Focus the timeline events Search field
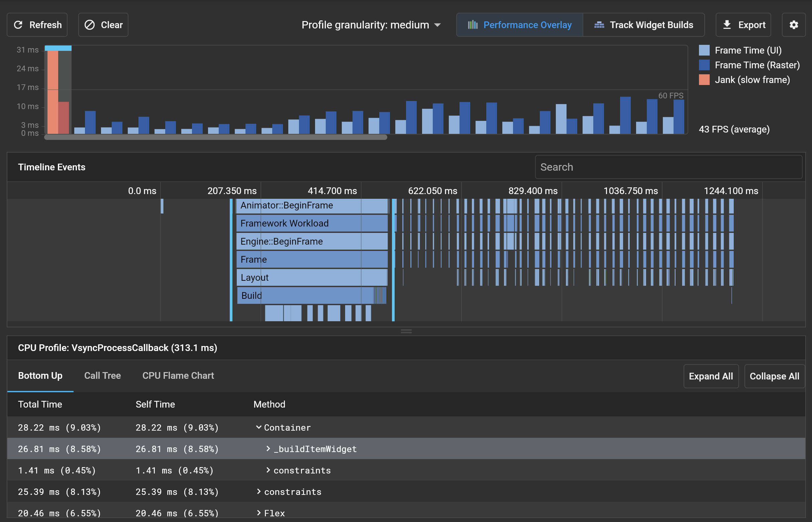Image resolution: width=812 pixels, height=522 pixels. coord(669,167)
